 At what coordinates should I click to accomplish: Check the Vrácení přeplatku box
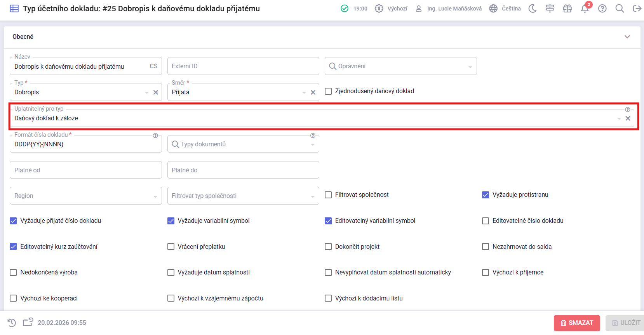171,247
